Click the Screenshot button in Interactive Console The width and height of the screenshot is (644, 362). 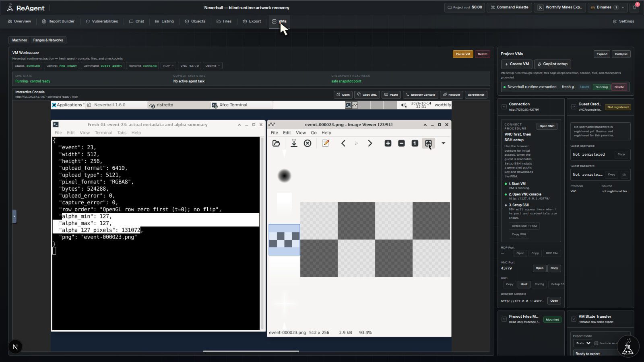click(476, 95)
